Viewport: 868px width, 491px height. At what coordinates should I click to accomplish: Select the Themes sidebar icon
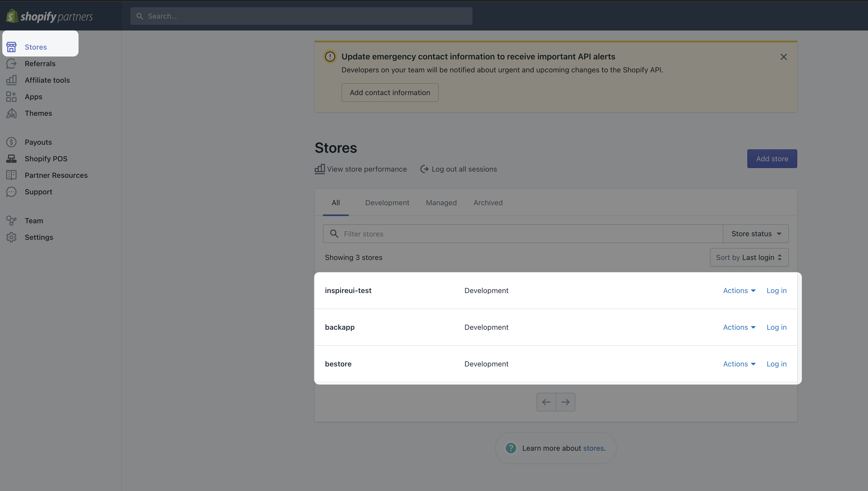pos(11,113)
